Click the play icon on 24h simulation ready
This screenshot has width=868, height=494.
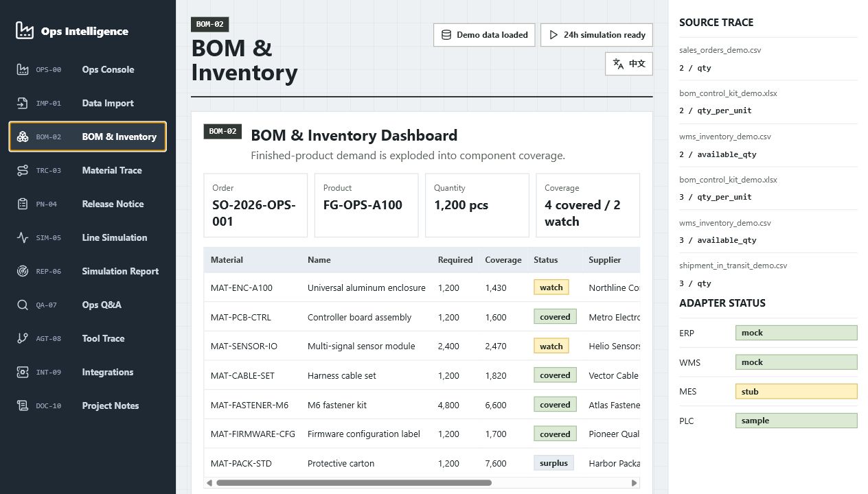pos(553,35)
